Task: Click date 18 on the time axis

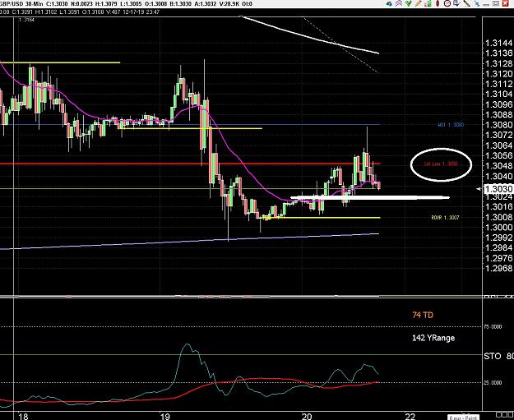Action: [x=24, y=417]
